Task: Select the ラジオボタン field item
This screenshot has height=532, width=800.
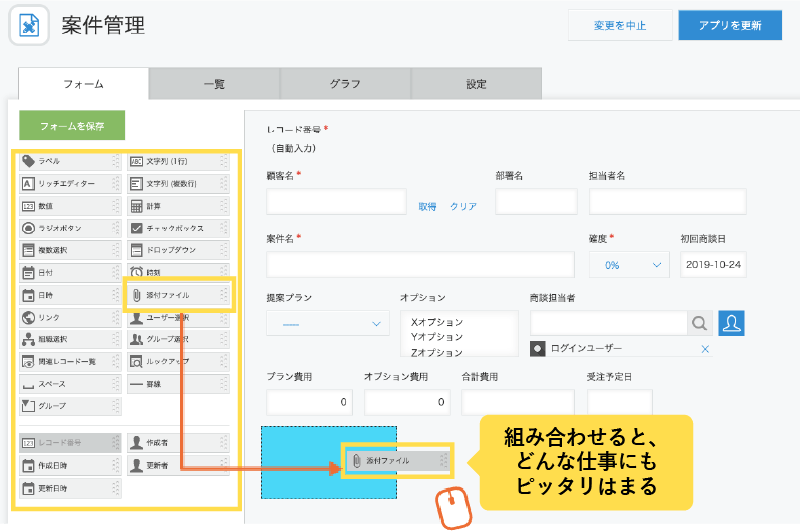Action: [x=68, y=228]
